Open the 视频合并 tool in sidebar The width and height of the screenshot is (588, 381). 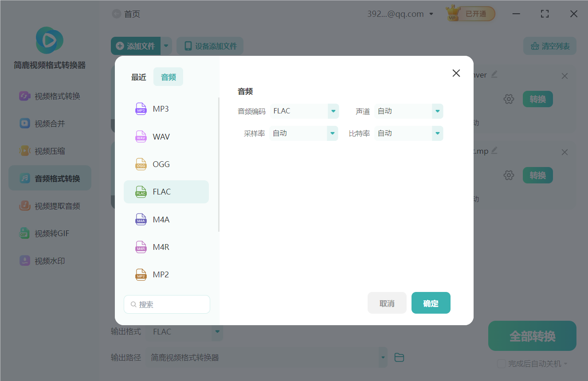pyautogui.click(x=49, y=123)
